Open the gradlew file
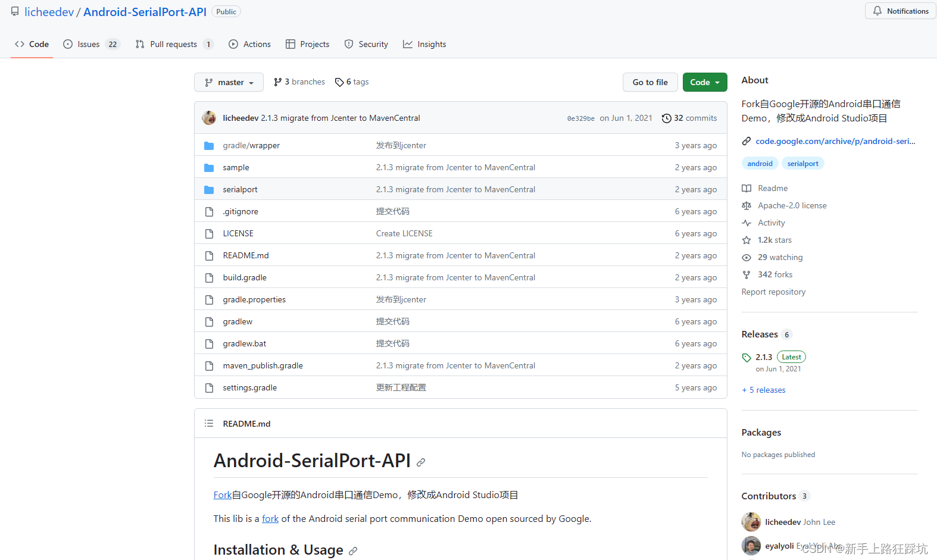 click(x=238, y=321)
